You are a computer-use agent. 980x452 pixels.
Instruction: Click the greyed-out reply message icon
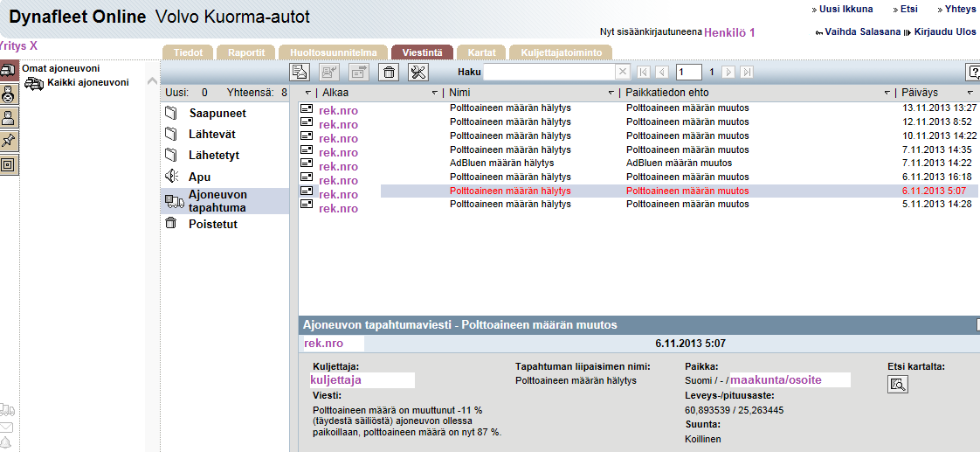329,72
